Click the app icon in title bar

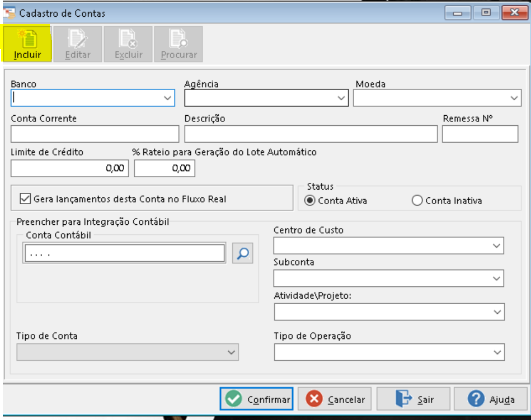click(x=9, y=13)
